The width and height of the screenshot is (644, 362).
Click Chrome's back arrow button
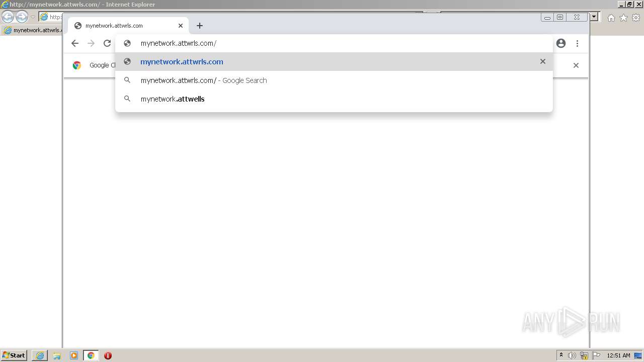tap(75, 43)
